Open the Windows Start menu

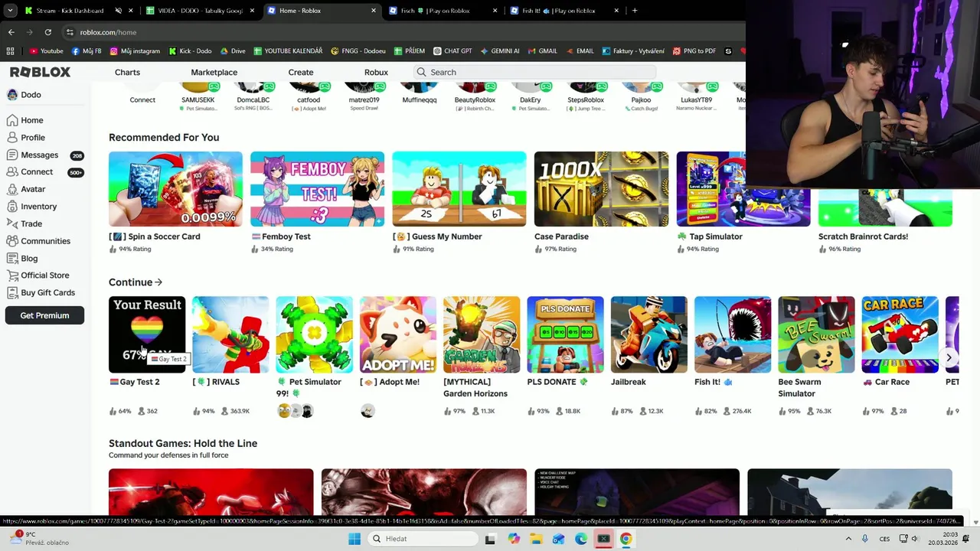tap(354, 539)
